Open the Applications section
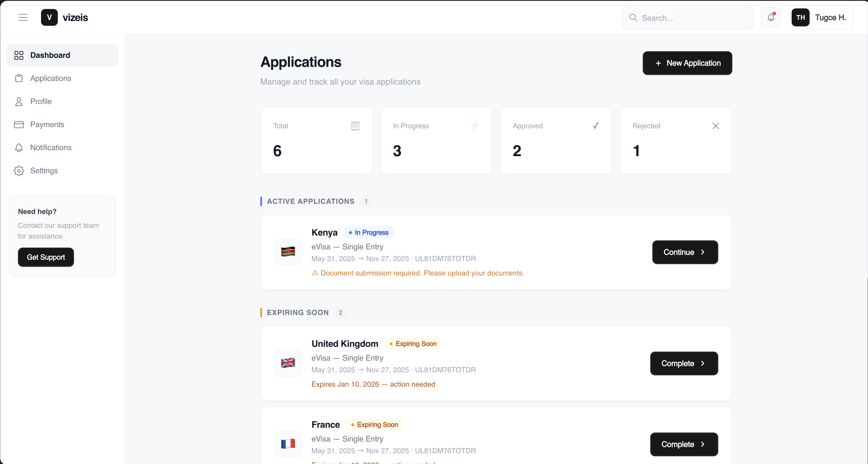 [x=51, y=78]
